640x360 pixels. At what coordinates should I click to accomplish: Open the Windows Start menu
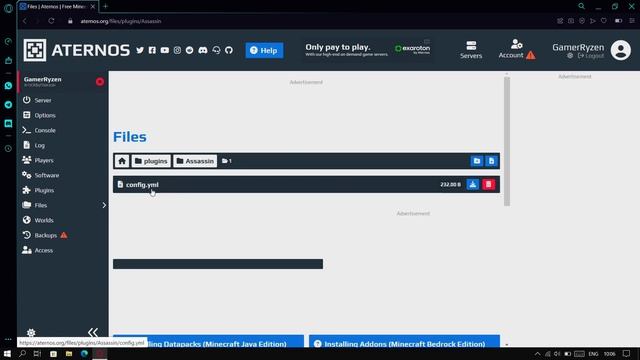pos(7,353)
